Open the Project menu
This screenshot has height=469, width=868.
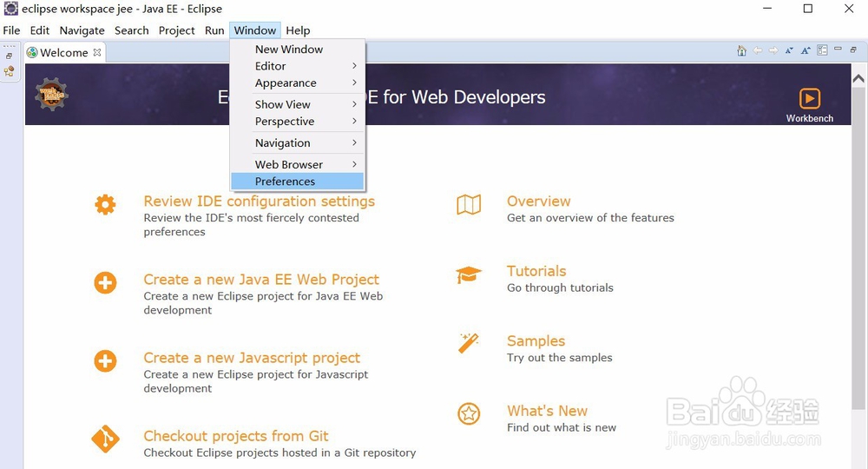pos(176,30)
